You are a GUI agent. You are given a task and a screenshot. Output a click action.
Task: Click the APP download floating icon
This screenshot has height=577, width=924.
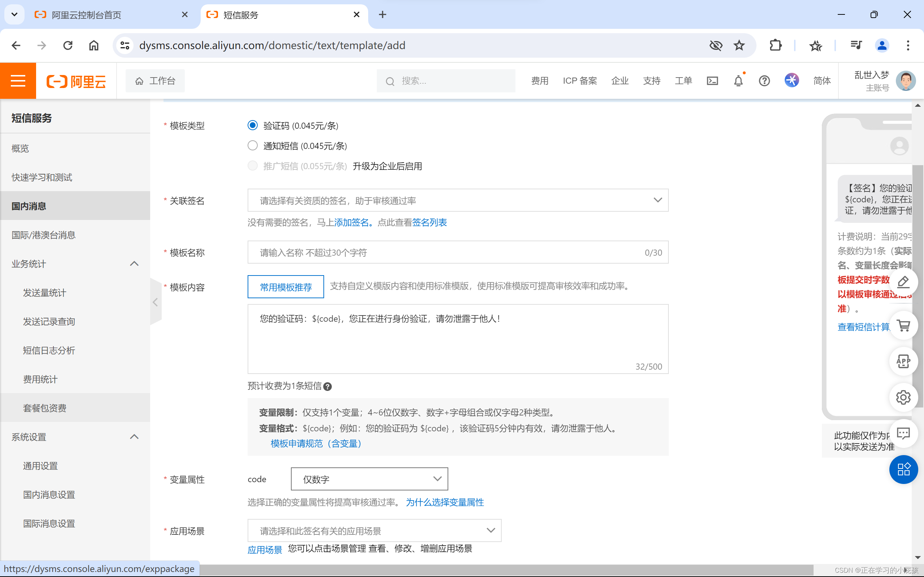click(x=903, y=361)
